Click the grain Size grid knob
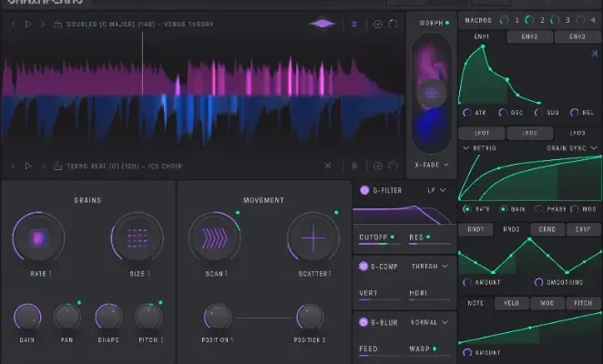The image size is (603, 364). [137, 238]
